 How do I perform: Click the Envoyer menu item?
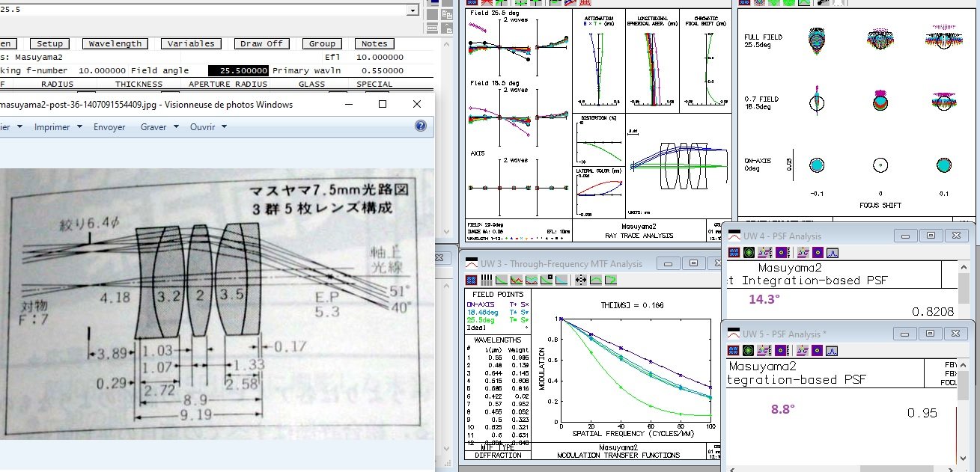109,127
